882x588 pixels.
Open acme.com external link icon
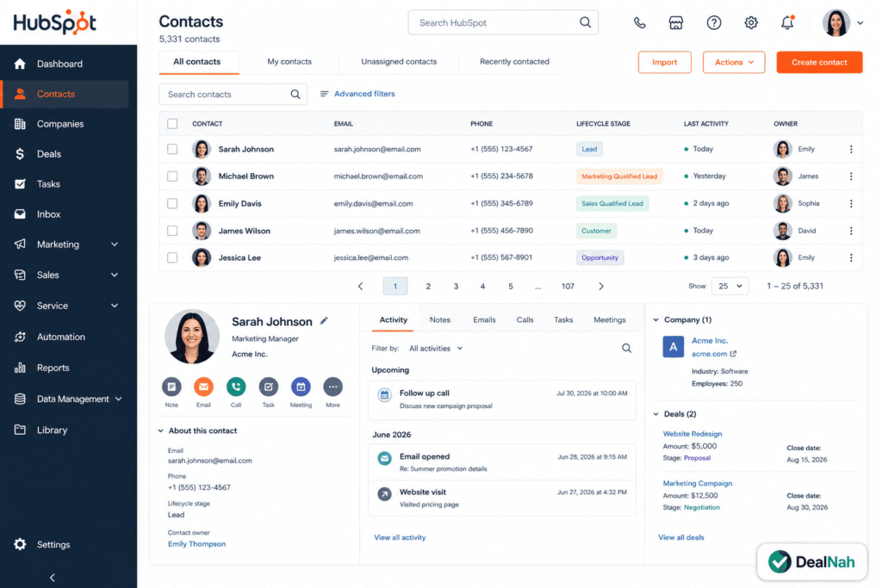733,354
